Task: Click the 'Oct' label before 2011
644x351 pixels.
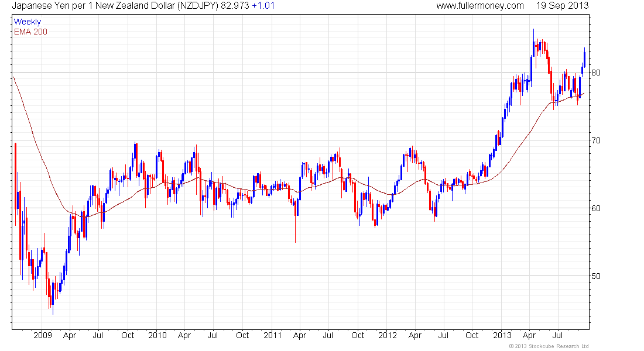Action: (242, 335)
